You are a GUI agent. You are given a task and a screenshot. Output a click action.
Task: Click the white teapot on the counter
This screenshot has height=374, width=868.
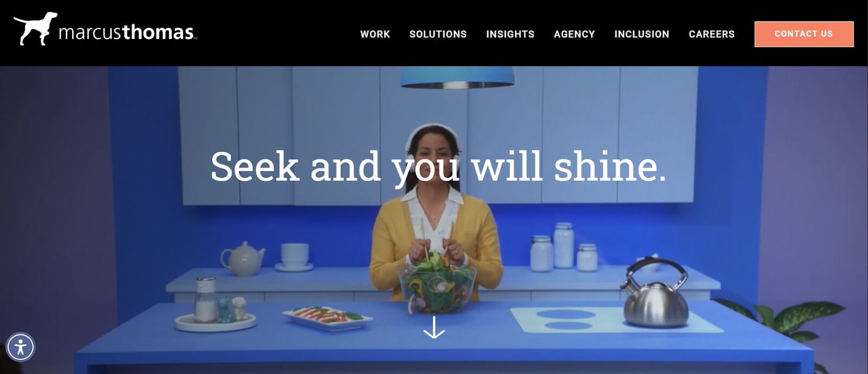pyautogui.click(x=242, y=259)
